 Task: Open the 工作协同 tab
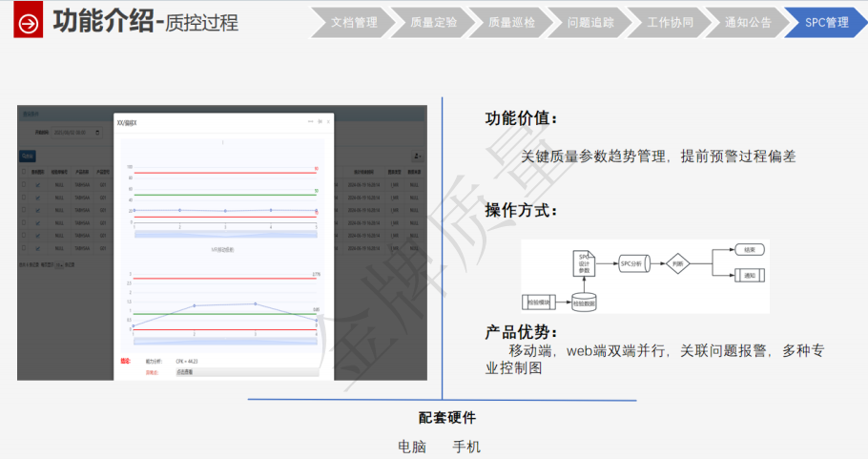(670, 23)
